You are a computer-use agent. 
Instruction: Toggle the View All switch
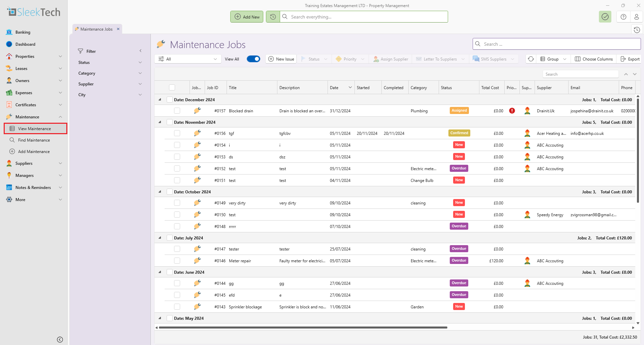coord(253,59)
